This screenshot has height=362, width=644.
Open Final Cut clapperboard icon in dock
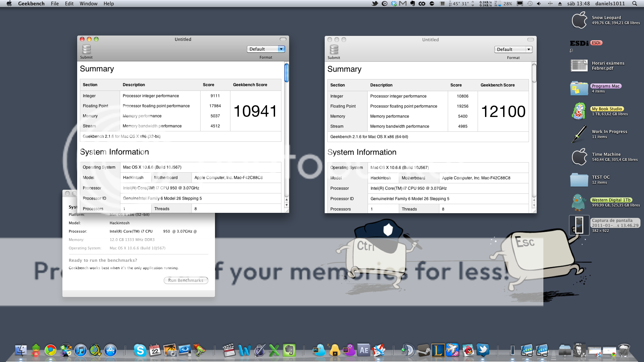[x=229, y=350]
